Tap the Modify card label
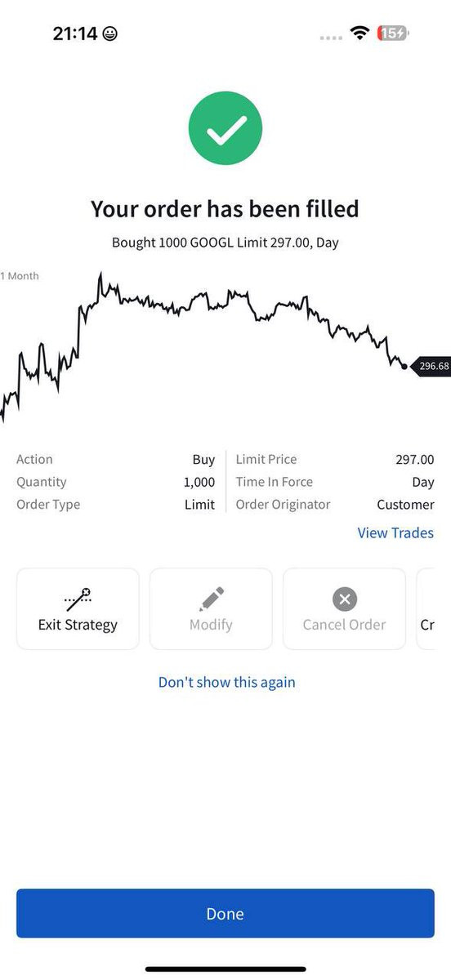The width and height of the screenshot is (451, 980). click(211, 625)
